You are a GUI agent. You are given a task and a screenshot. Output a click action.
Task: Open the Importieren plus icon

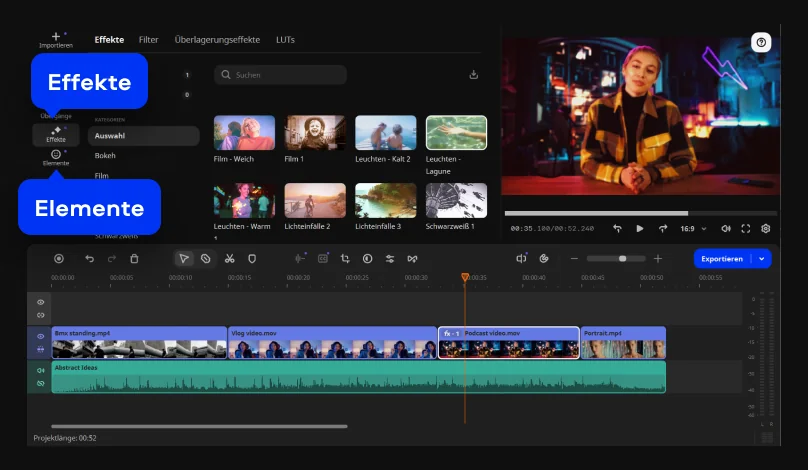point(56,36)
